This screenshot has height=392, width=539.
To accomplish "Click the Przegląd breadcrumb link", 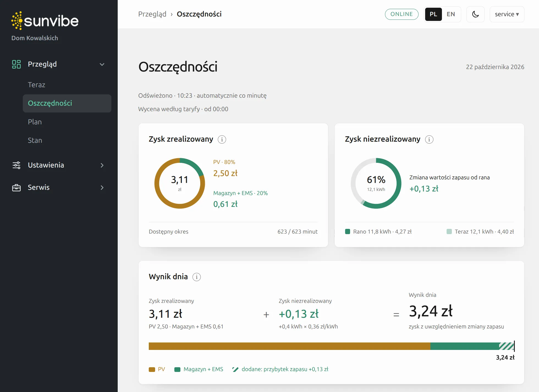I will click(x=152, y=14).
